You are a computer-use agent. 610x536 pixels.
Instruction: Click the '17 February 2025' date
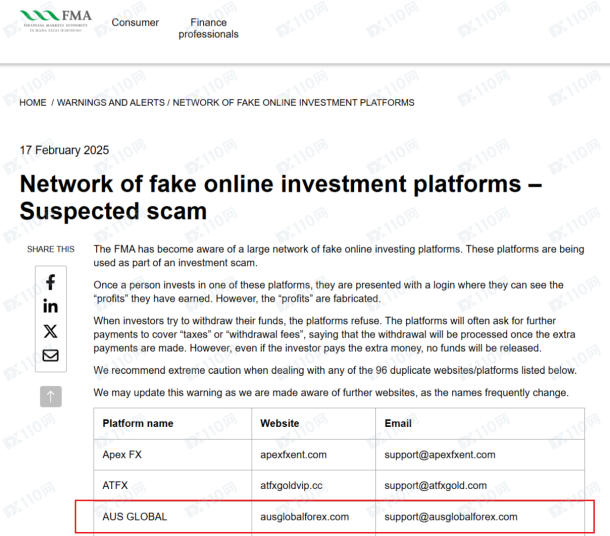pos(64,150)
